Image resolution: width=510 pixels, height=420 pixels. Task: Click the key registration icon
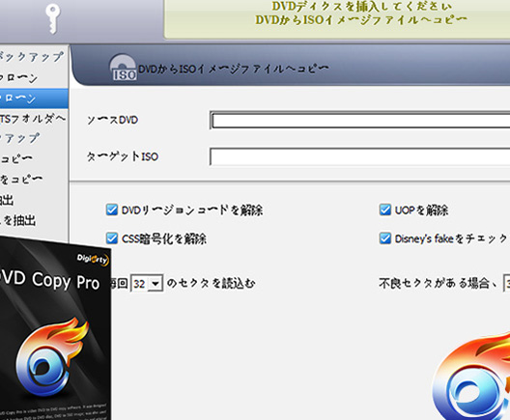52,18
